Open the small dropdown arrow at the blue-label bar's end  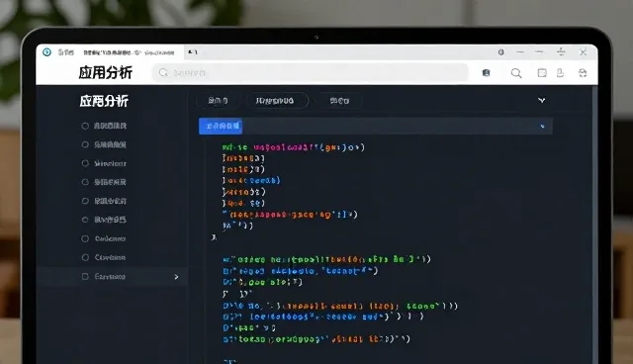tap(542, 127)
